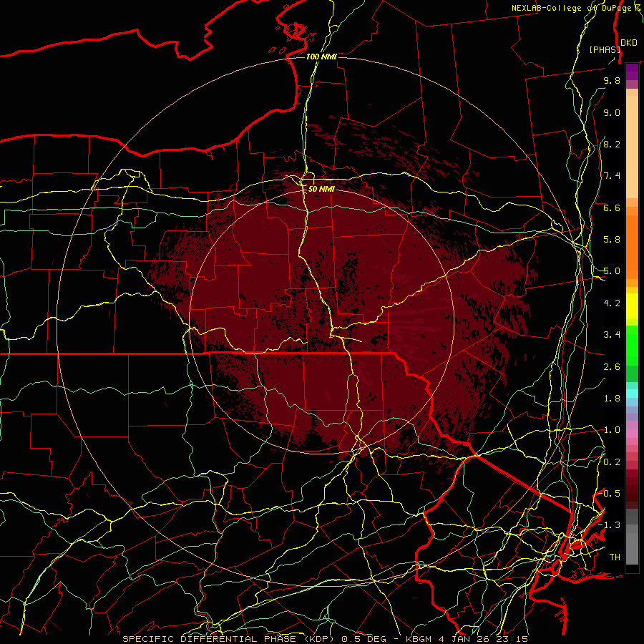Click the 0.2 value on the color scale
The width and height of the screenshot is (644, 644).
point(612,462)
